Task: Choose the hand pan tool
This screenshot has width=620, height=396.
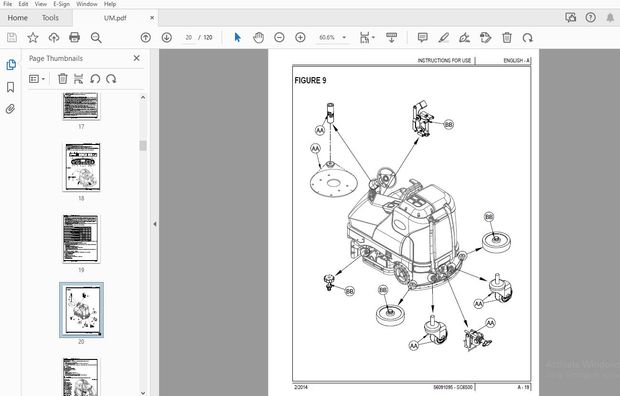Action: pos(259,38)
